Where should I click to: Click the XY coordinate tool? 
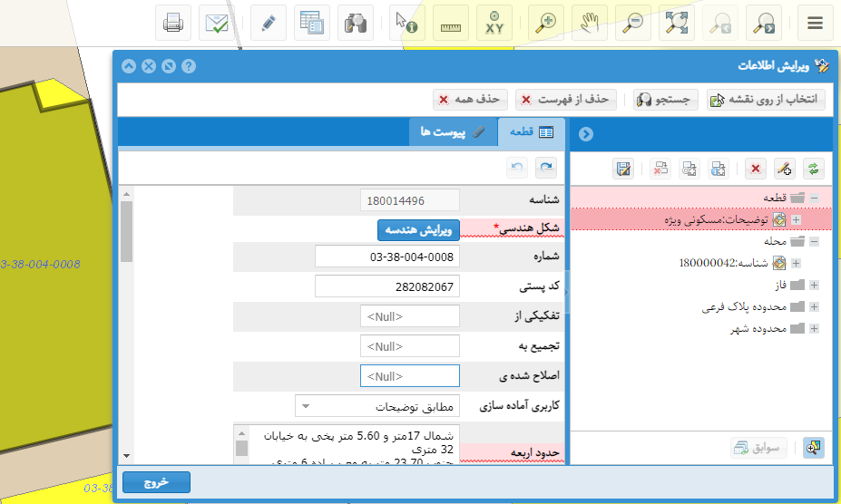[494, 23]
